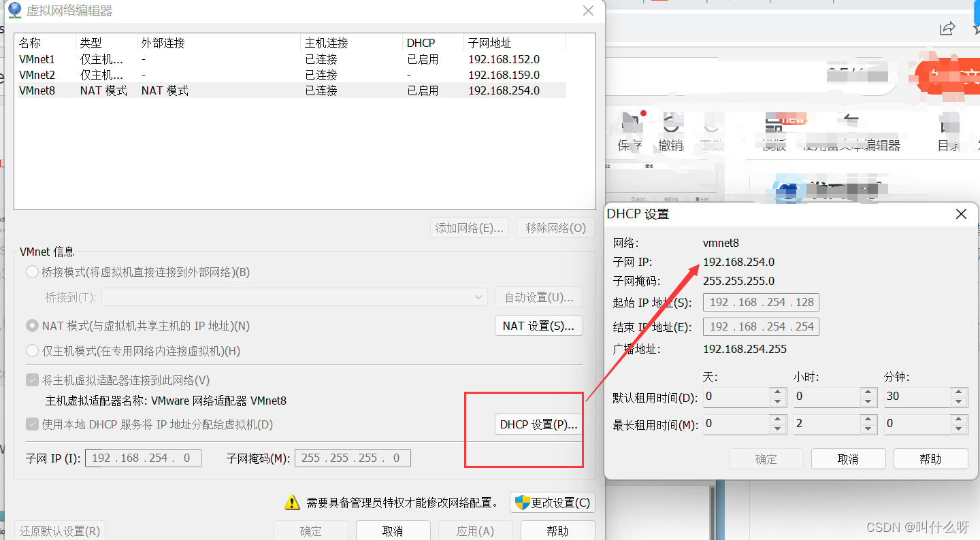This screenshot has width=980, height=540.
Task: Decrease max lease minutes stepper
Action: (x=959, y=428)
